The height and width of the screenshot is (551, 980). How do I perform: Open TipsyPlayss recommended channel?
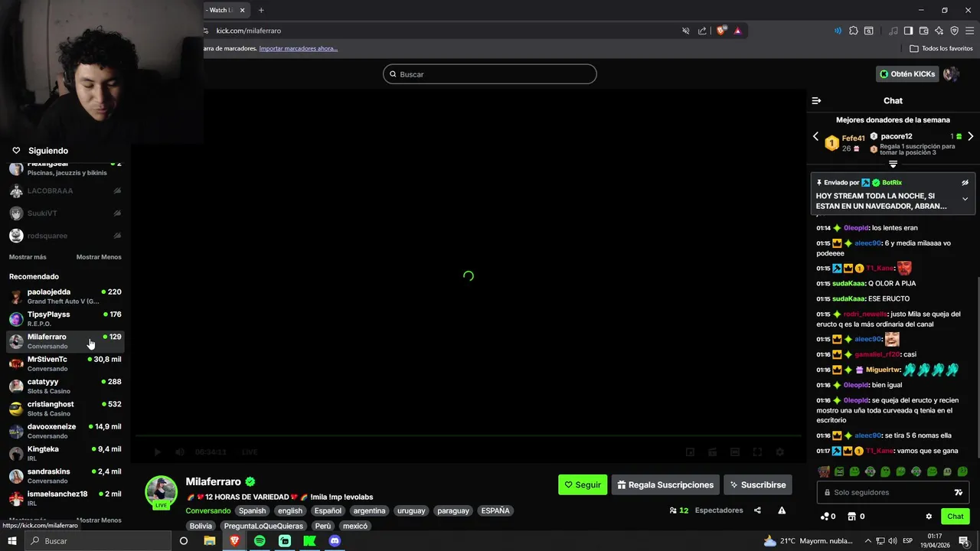click(65, 318)
